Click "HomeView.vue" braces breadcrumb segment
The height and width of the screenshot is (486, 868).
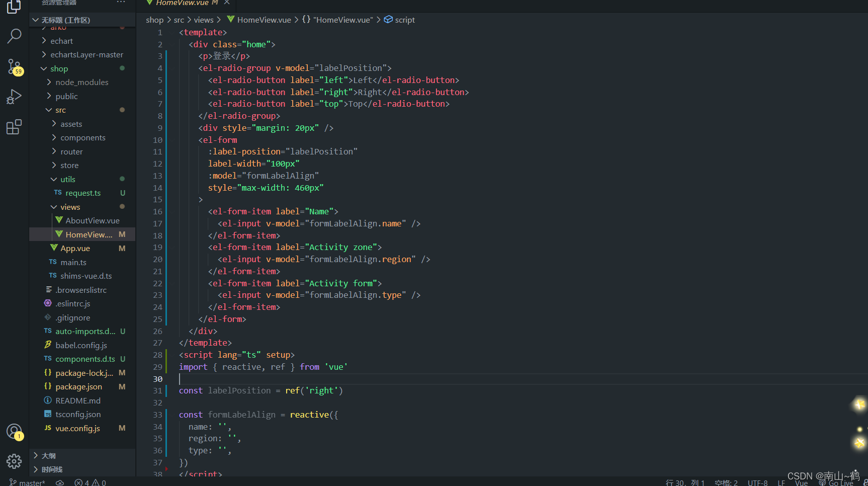[337, 20]
